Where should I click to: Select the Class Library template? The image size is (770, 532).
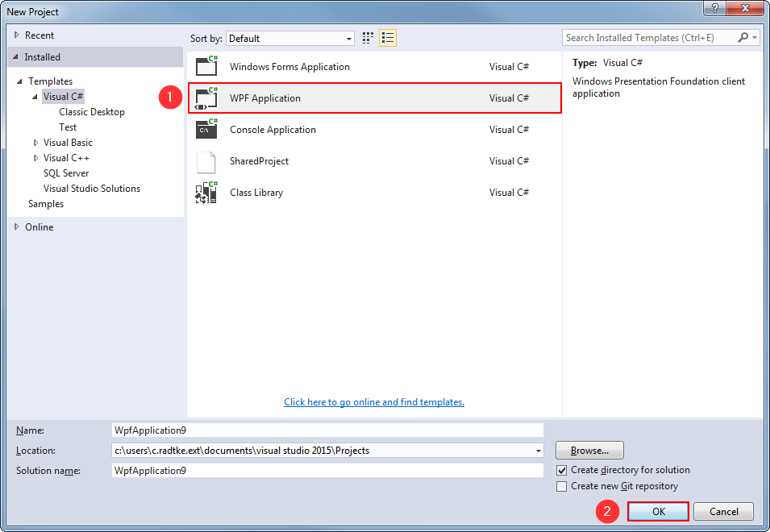pos(374,193)
